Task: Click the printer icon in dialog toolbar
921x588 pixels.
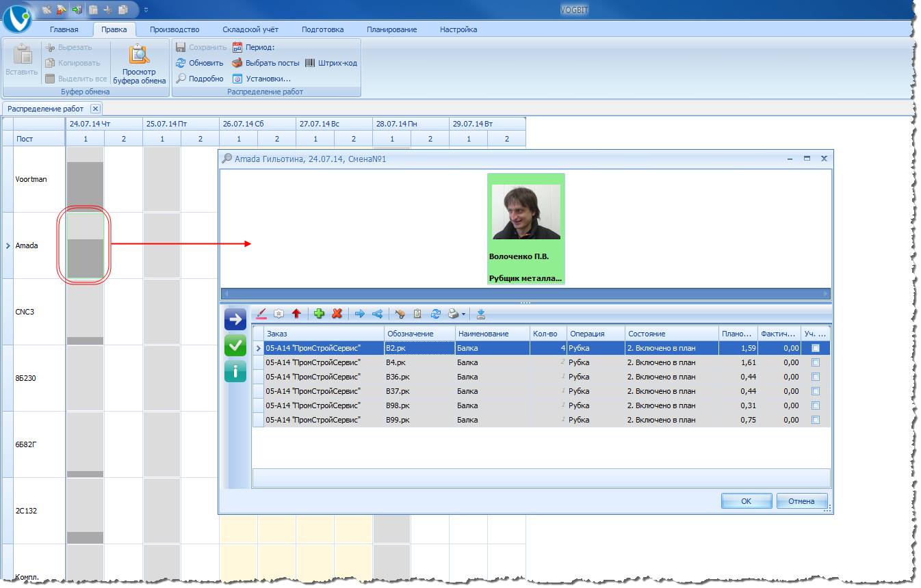Action: pyautogui.click(x=453, y=314)
